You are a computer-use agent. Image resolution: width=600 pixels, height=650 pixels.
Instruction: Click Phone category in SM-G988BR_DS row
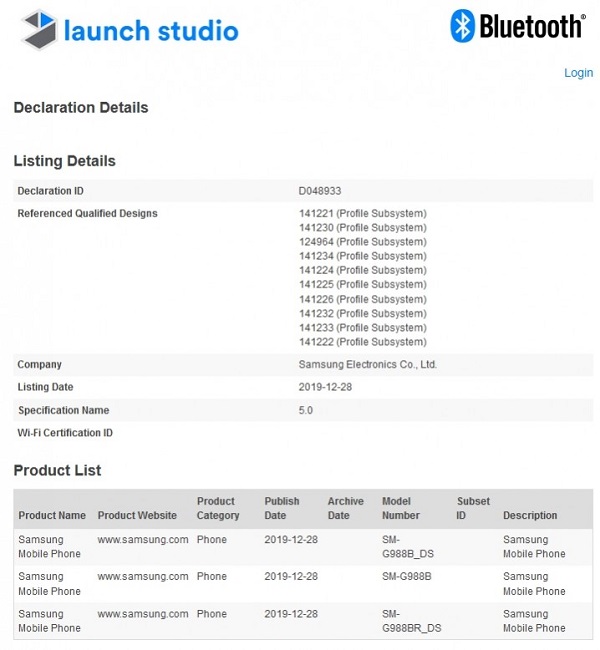tap(211, 614)
